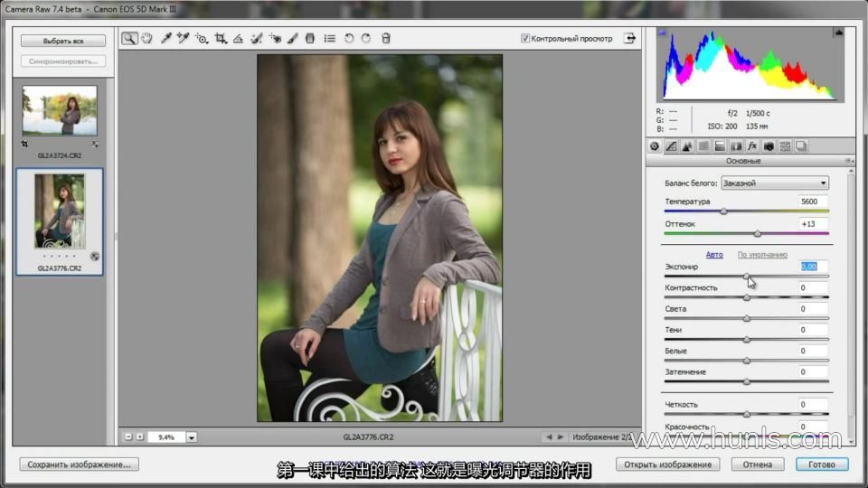Rotate image counterclockwise
868x488 pixels.
coord(349,38)
